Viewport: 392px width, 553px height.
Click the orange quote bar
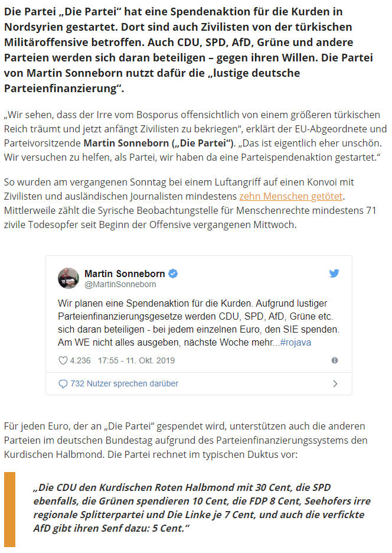pyautogui.click(x=10, y=509)
